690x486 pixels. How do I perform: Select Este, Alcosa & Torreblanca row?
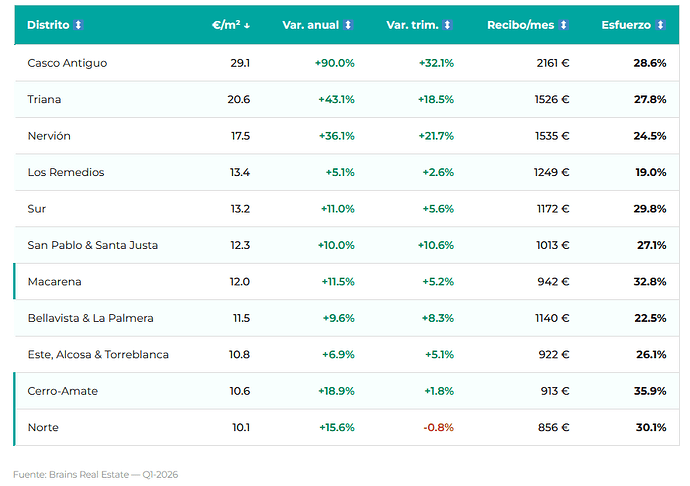tap(347, 354)
